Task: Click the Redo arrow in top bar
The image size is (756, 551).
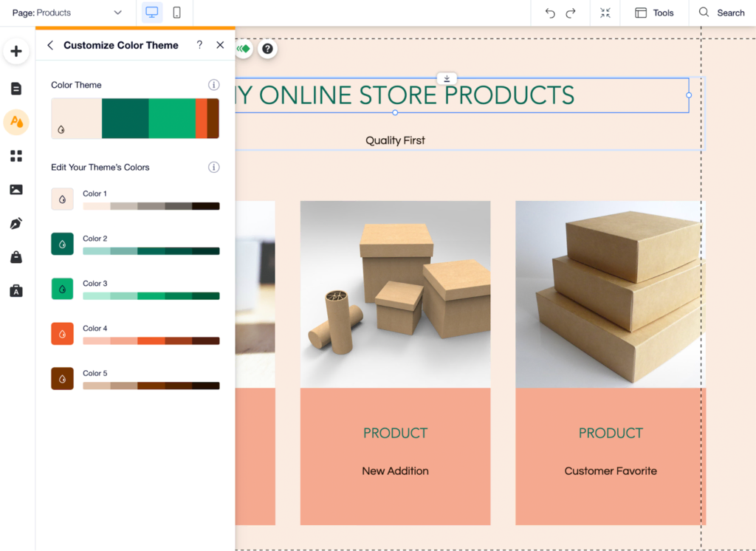Action: coord(571,13)
